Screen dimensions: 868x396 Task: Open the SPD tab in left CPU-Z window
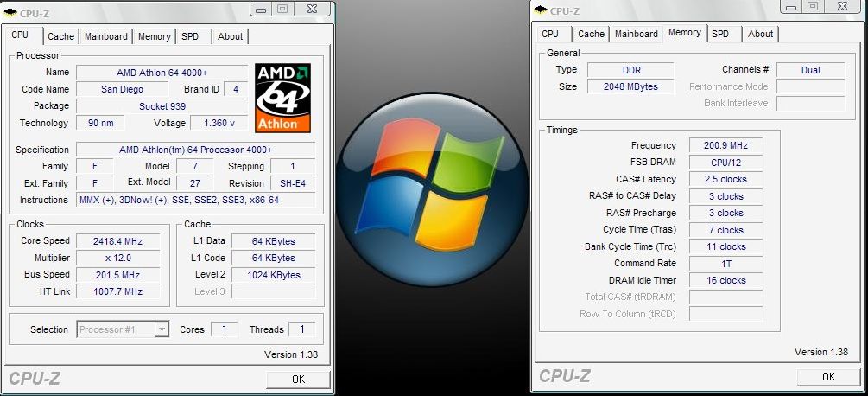(x=190, y=36)
